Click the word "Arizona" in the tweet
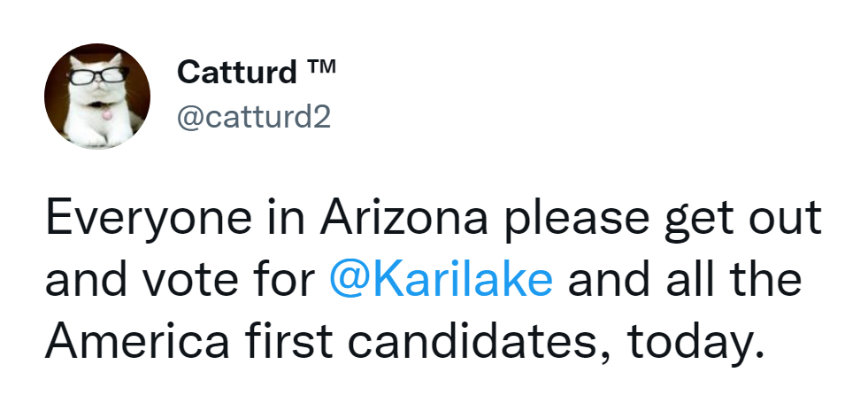Screen dimensions: 868x411 [404, 217]
